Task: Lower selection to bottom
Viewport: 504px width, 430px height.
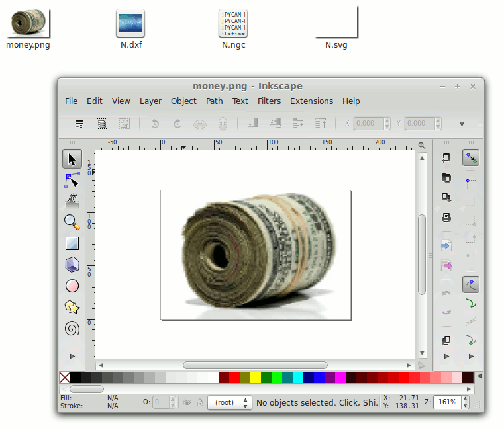Action: [253, 123]
